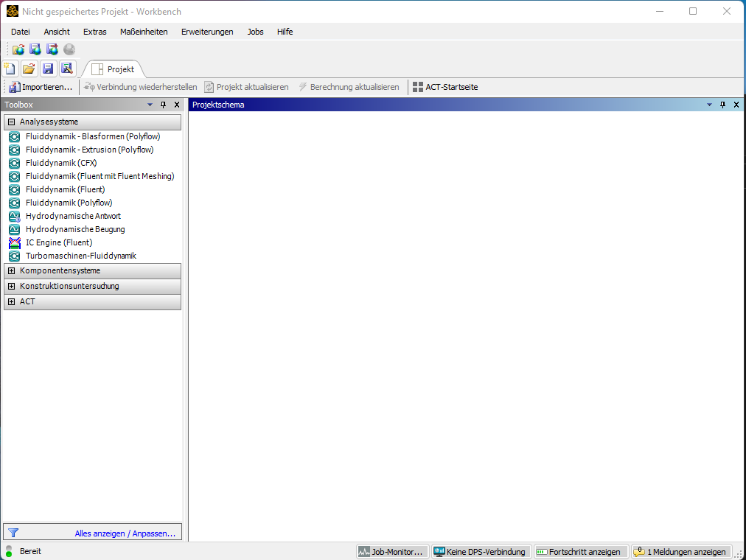Select Fluiddynamik (Fluent) system
The height and width of the screenshot is (560, 746).
pos(65,189)
